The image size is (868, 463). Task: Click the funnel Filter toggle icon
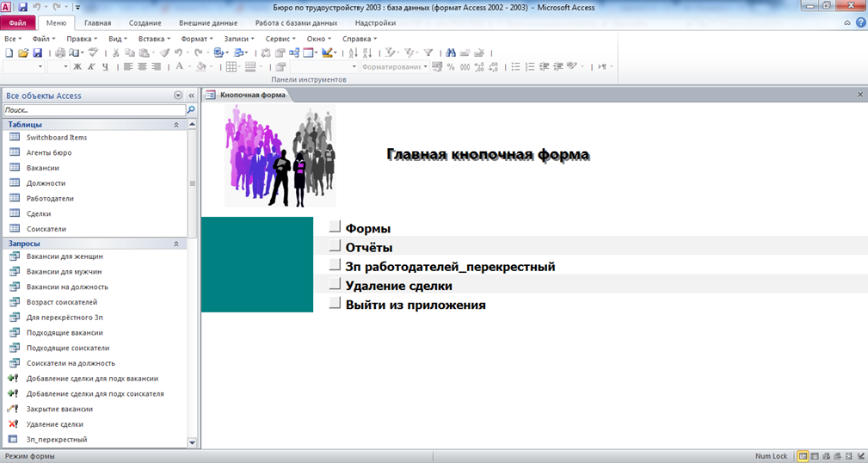[428, 52]
